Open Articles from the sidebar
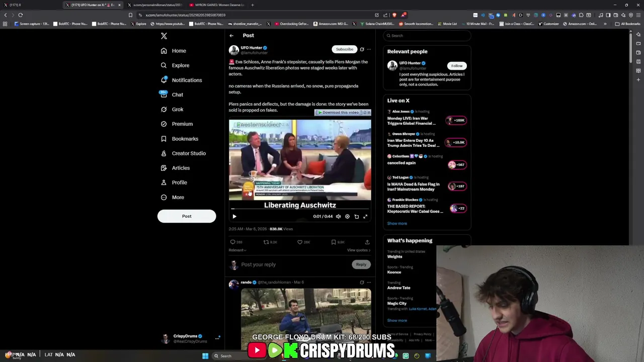Screen dimensions: 644x362 (175, 168)
